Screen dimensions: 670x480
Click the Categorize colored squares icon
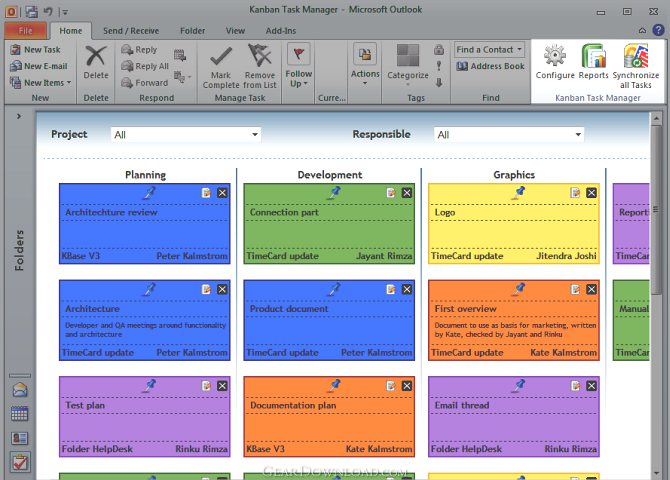[408, 56]
